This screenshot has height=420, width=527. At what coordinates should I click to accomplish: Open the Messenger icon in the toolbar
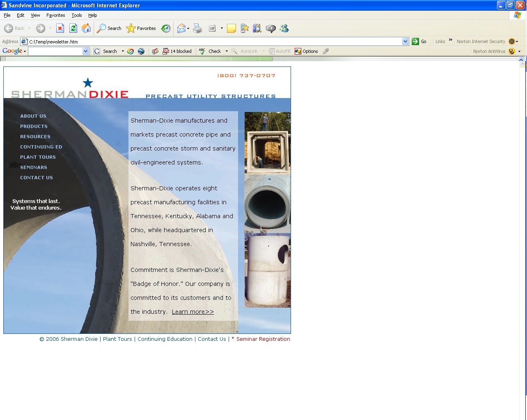point(284,28)
